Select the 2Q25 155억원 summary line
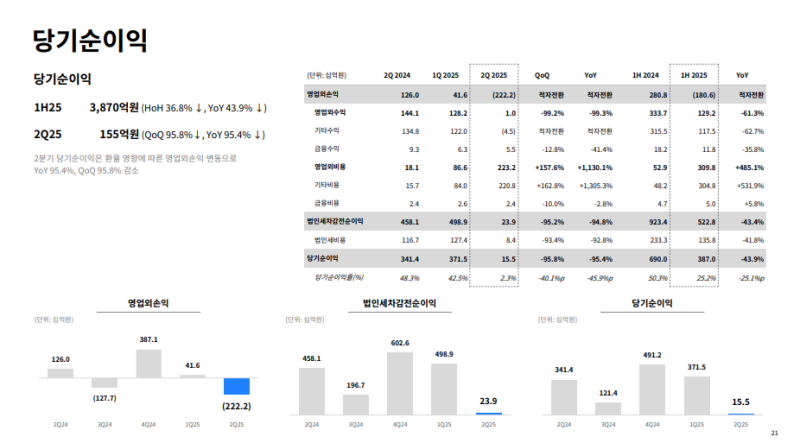The image size is (800, 443). coord(150,135)
